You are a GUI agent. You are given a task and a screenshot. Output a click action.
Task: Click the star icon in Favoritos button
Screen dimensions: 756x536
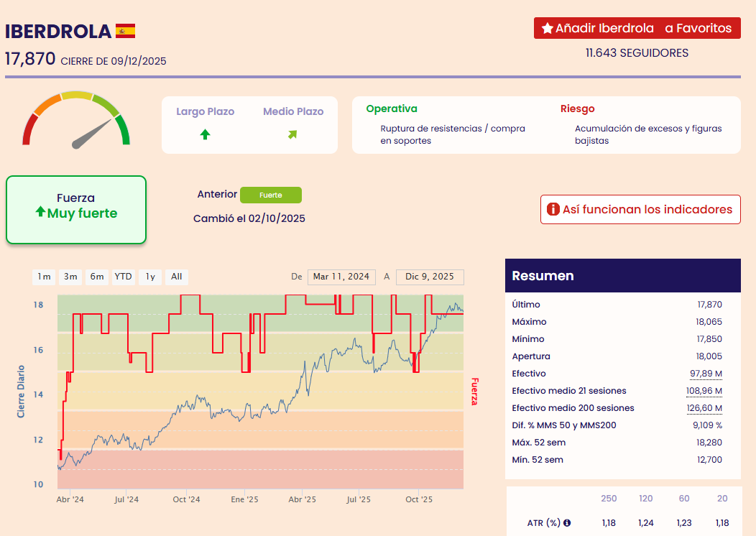coord(547,29)
